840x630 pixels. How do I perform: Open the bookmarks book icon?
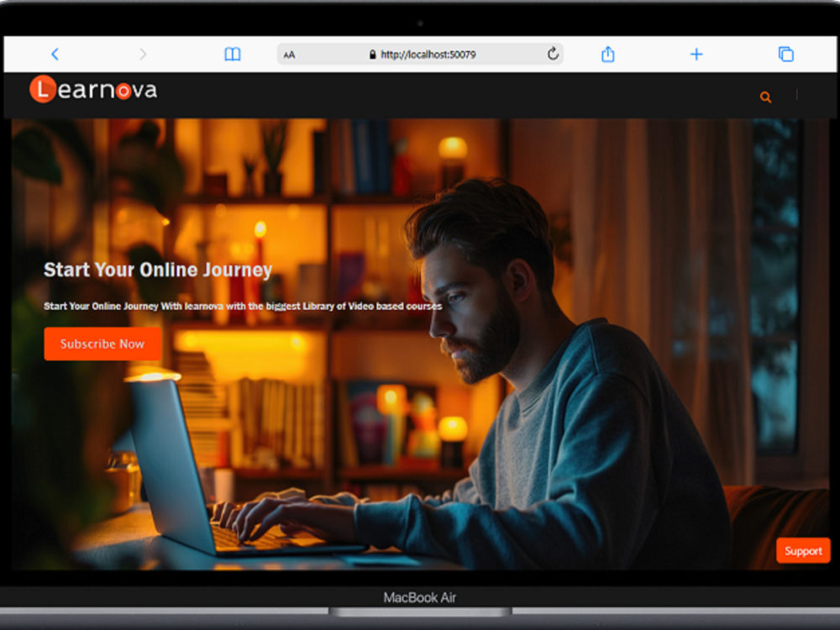click(232, 54)
